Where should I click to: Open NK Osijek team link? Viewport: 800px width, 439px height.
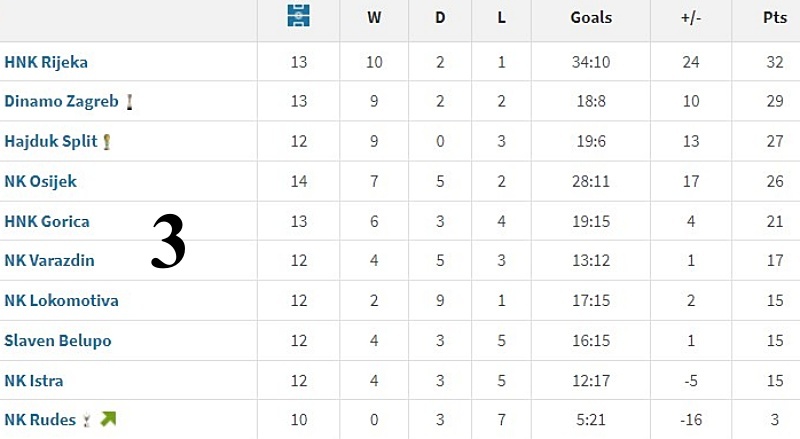pyautogui.click(x=40, y=181)
